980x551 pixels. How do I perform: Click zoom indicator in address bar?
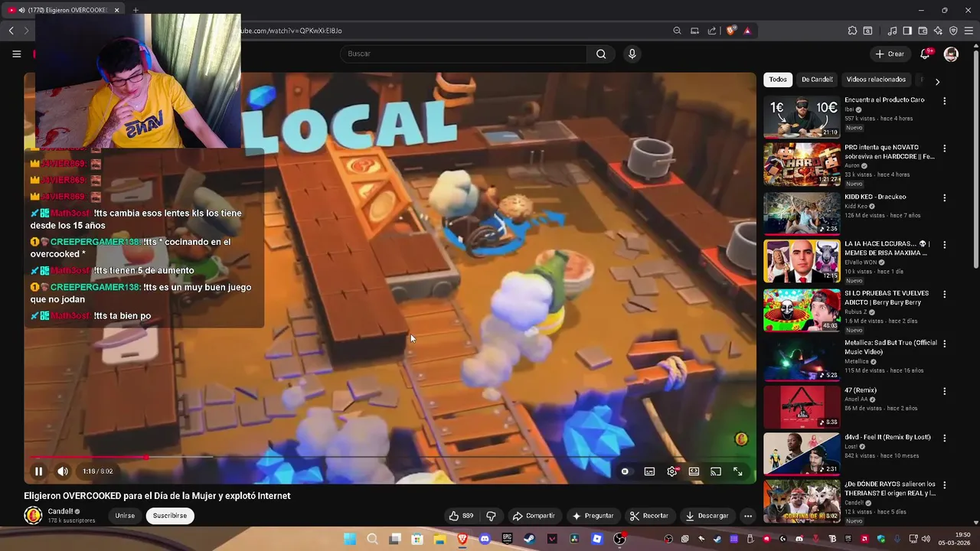677,31
